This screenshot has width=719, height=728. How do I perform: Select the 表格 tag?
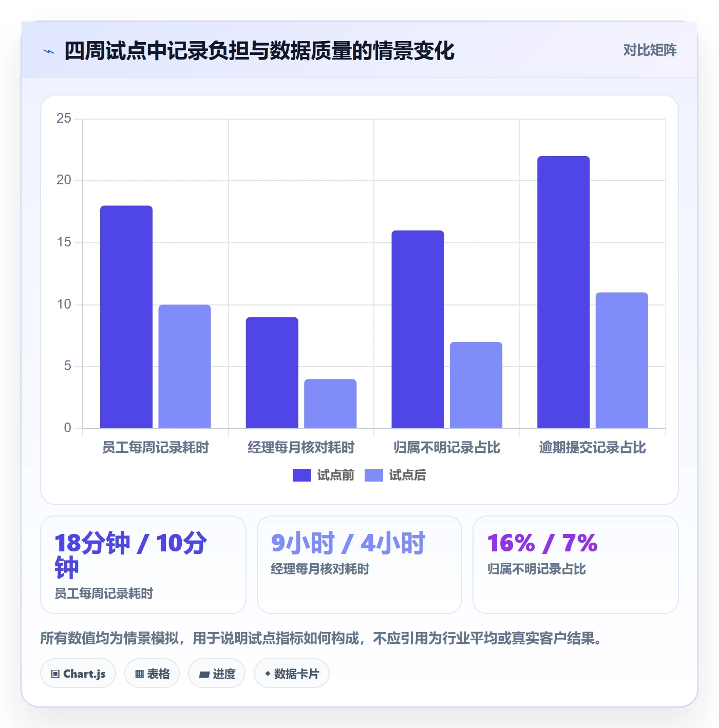(152, 673)
